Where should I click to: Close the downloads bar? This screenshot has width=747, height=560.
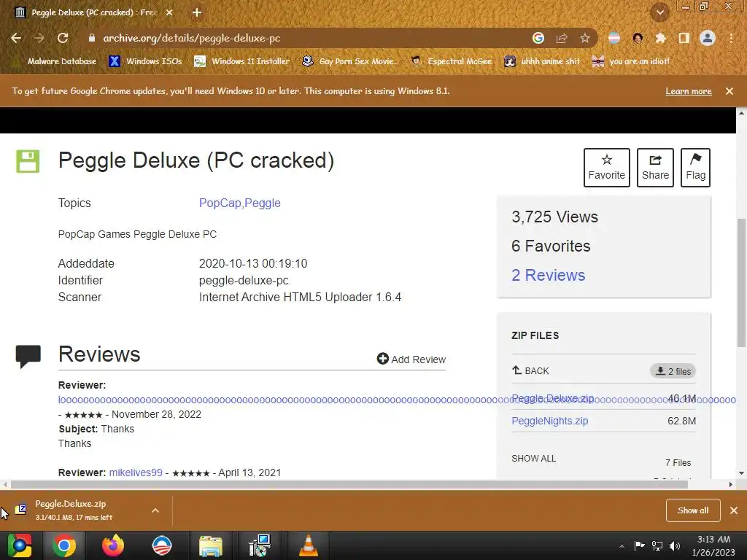pos(734,510)
